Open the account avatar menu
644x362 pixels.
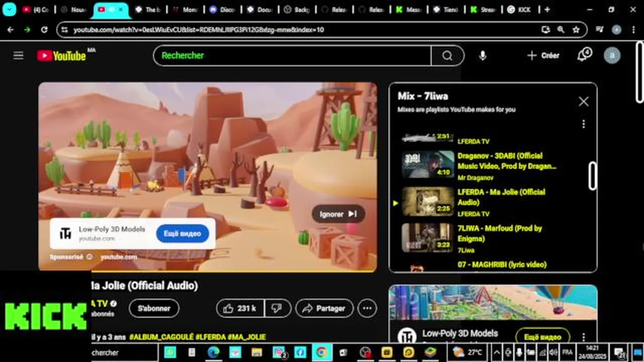click(x=612, y=55)
